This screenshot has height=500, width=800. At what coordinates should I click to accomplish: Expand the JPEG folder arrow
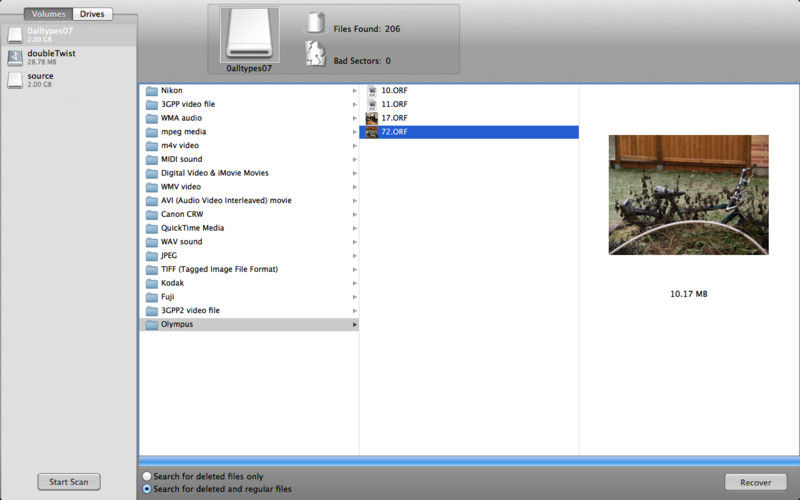(354, 256)
